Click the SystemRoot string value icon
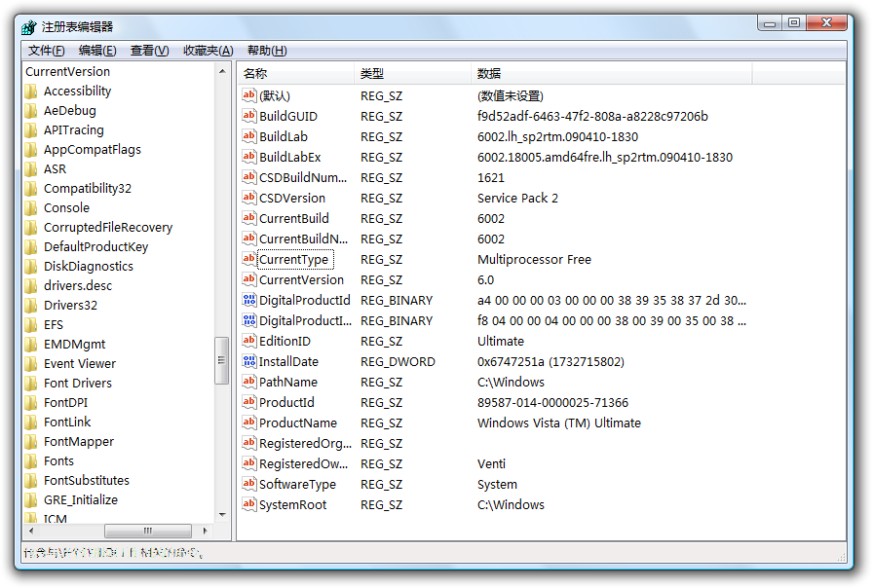This screenshot has height=588, width=873. [248, 504]
